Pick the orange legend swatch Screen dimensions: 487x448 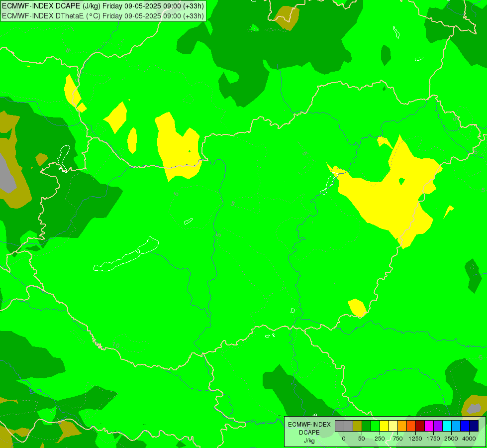coord(402,426)
